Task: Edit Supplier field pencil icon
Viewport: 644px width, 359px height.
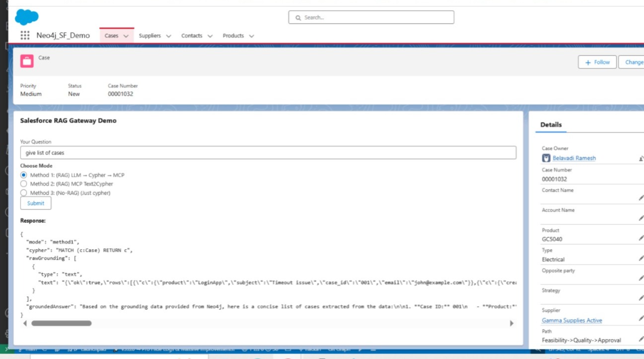Action: pos(641,318)
